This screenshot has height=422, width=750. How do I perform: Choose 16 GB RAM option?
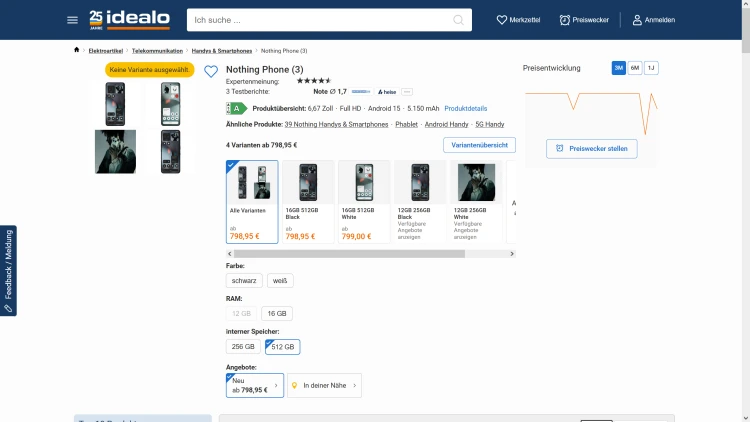click(277, 313)
